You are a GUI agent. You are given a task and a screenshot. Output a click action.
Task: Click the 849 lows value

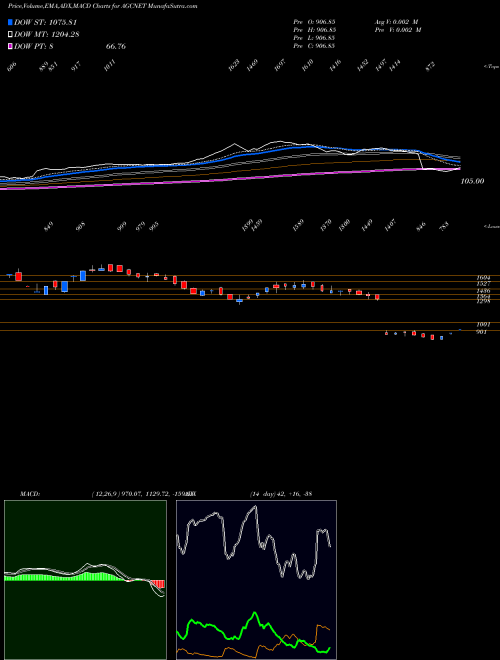49,228
